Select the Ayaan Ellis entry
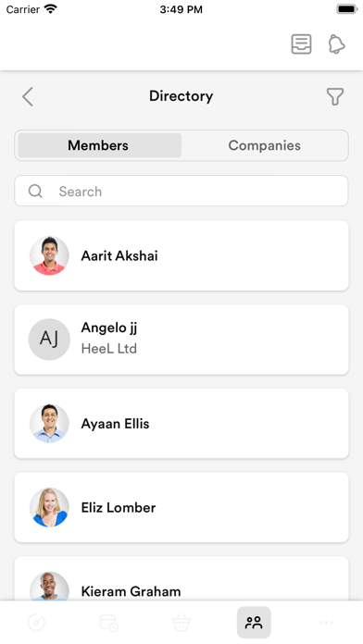 point(181,424)
